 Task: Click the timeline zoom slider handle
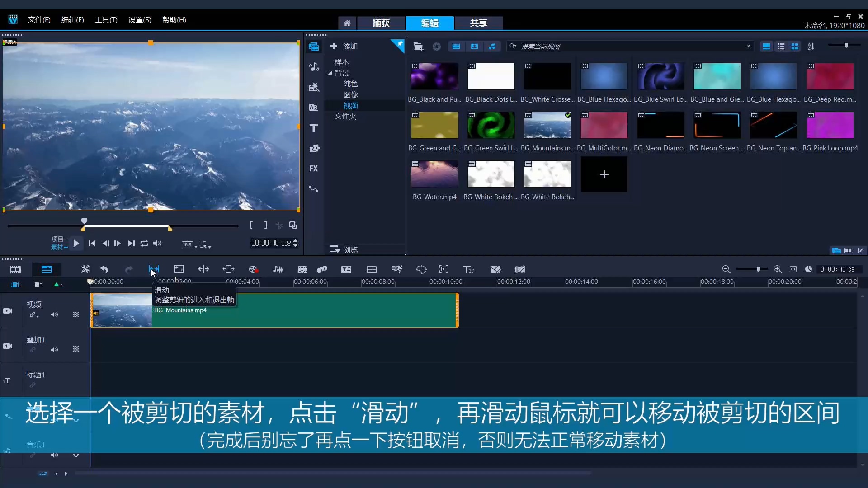[x=758, y=269]
